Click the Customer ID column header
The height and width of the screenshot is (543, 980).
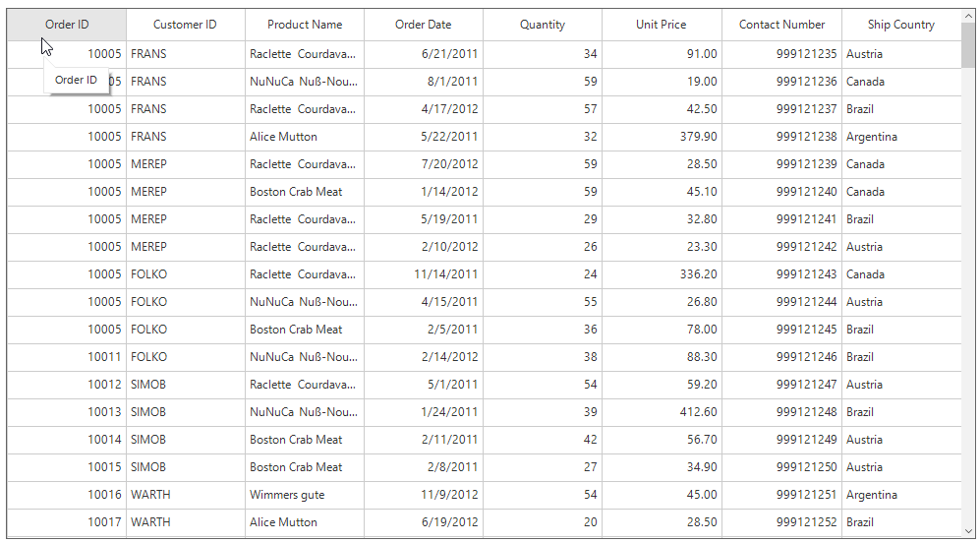point(185,25)
